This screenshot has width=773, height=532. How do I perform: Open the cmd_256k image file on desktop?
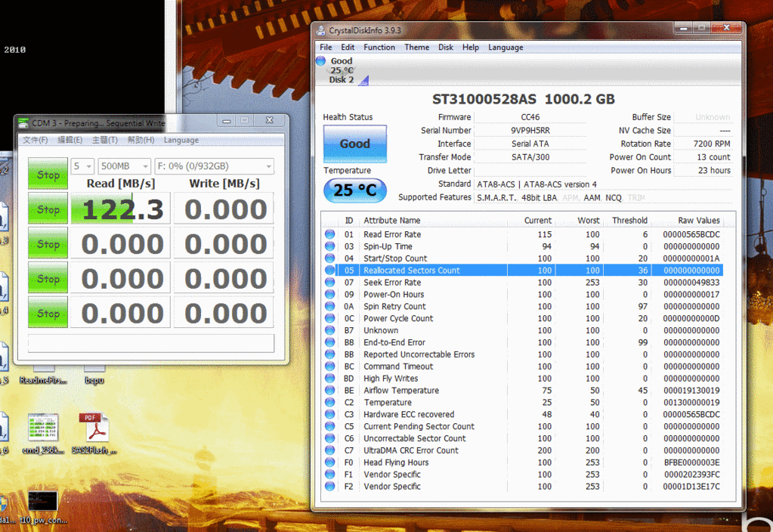pos(43,428)
